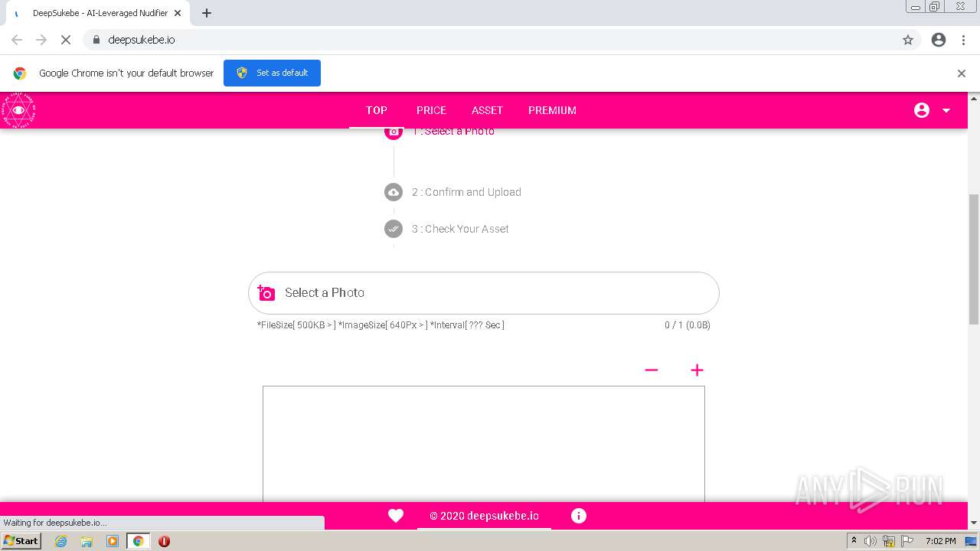Open the media player taskbar icon

tap(113, 541)
